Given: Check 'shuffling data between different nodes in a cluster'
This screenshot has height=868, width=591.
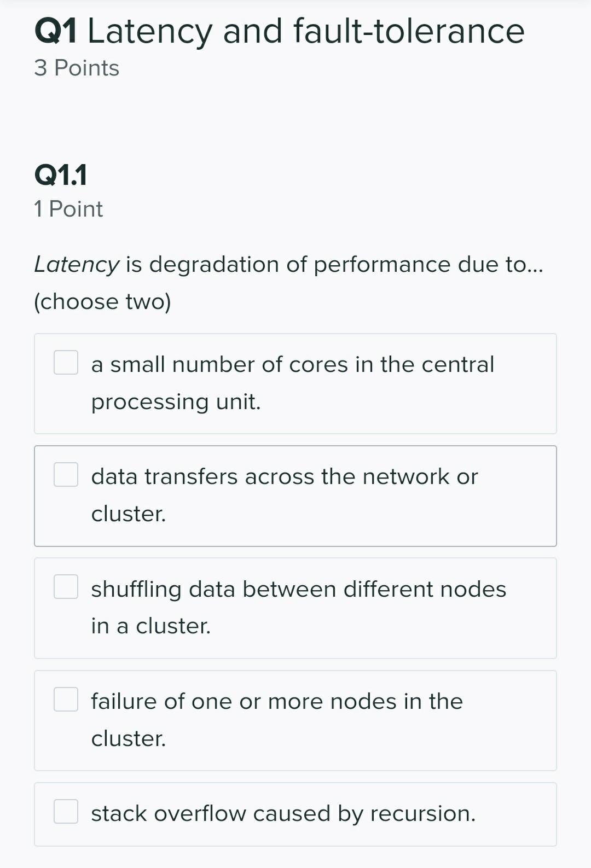Looking at the screenshot, I should pos(66,587).
